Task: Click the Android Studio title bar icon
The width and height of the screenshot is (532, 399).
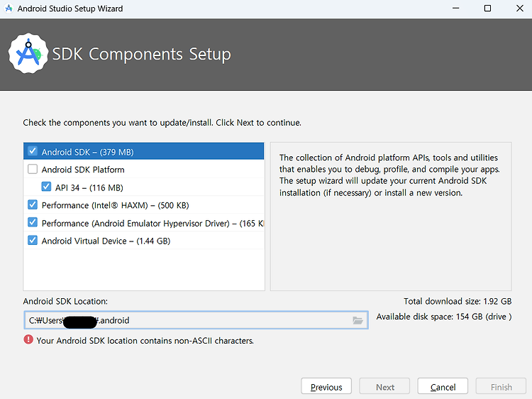Action: (9, 8)
